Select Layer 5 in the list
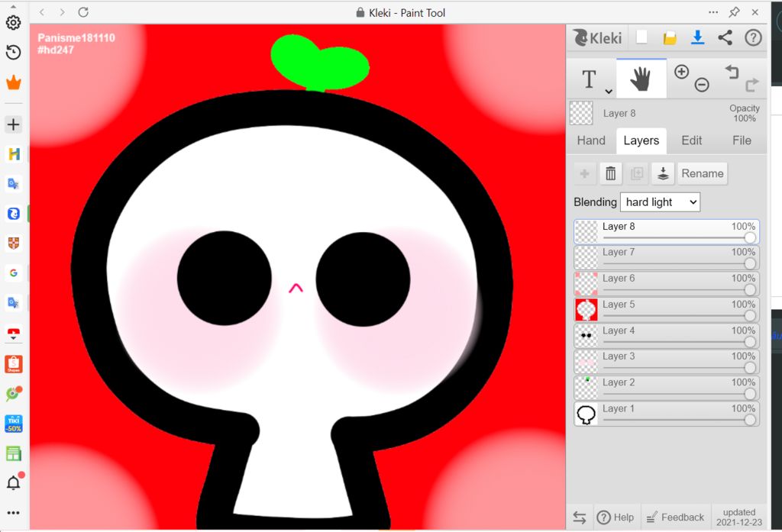Image resolution: width=782 pixels, height=532 pixels. click(666, 310)
